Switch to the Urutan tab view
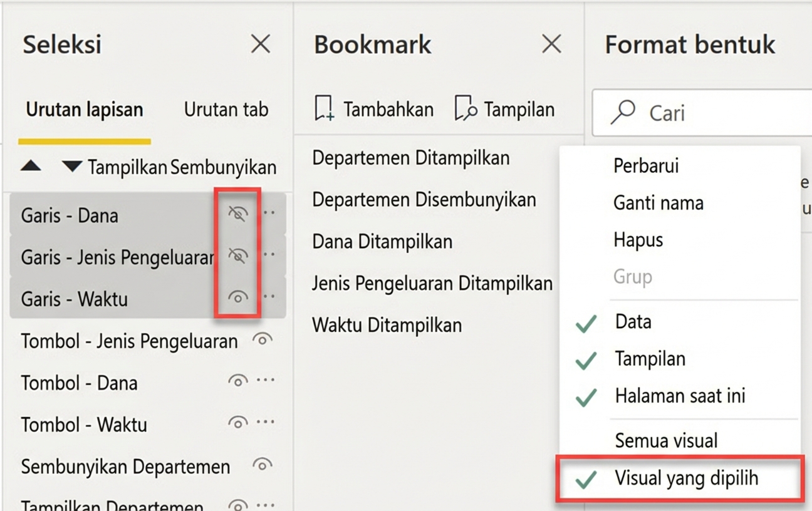This screenshot has height=511, width=812. click(x=226, y=109)
